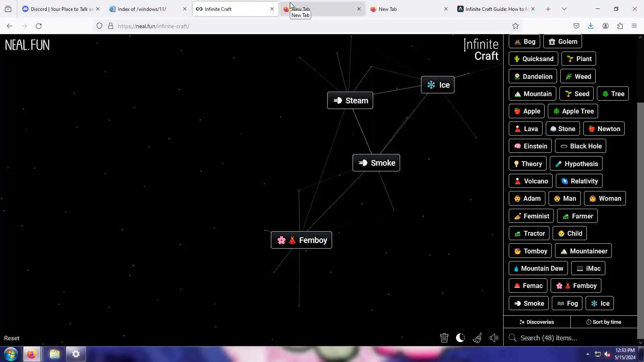Select the Smoke element on canvas

376,163
